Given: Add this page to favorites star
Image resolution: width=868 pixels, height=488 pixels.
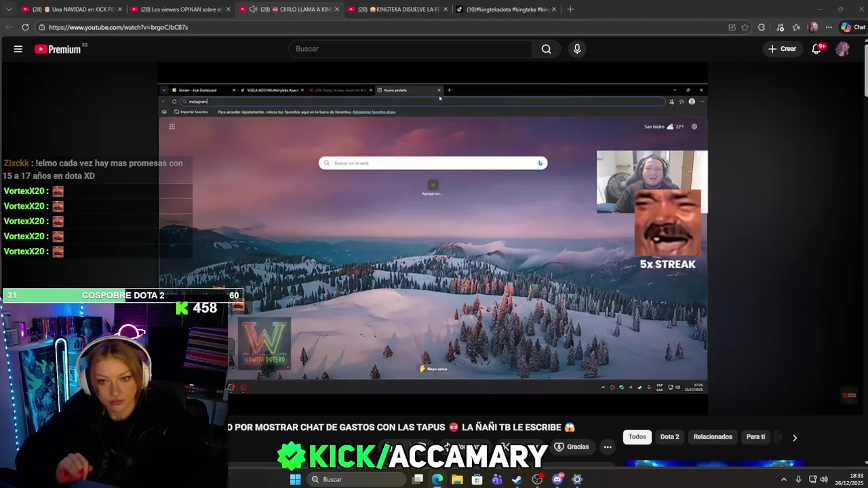Looking at the screenshot, I should (745, 27).
